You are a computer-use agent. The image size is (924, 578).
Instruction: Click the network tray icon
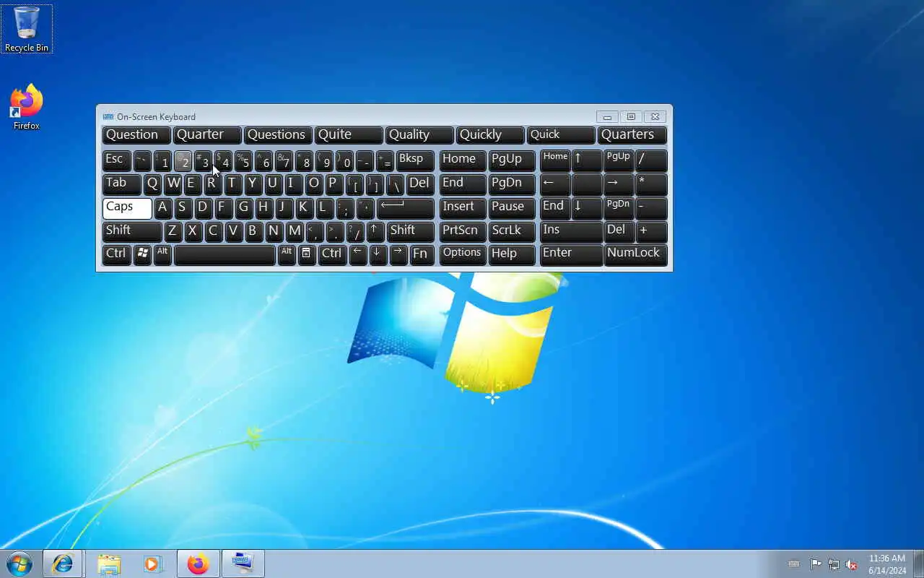click(x=834, y=564)
